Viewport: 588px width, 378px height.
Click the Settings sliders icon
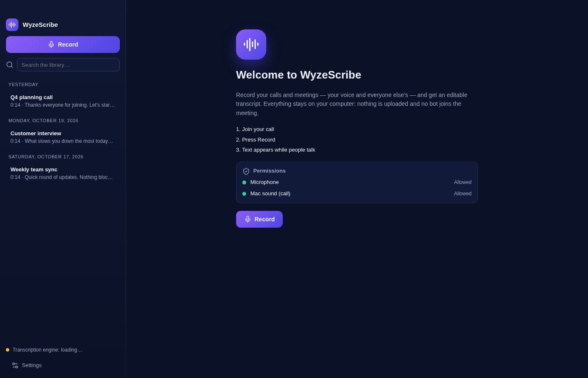tap(15, 365)
